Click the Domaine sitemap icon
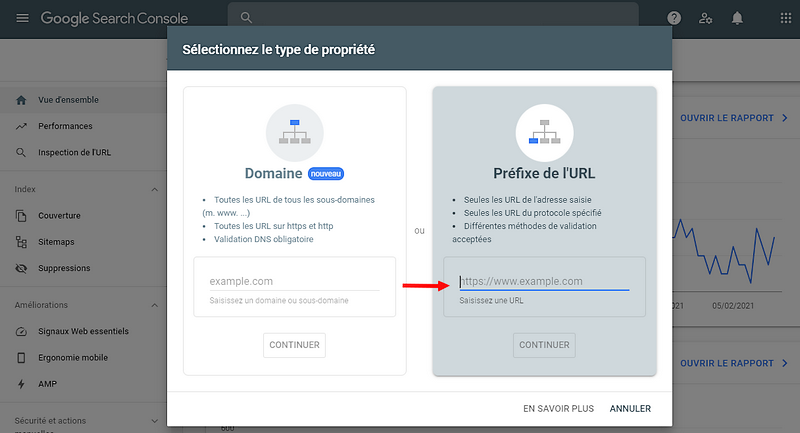Image resolution: width=800 pixels, height=433 pixels. [294, 133]
